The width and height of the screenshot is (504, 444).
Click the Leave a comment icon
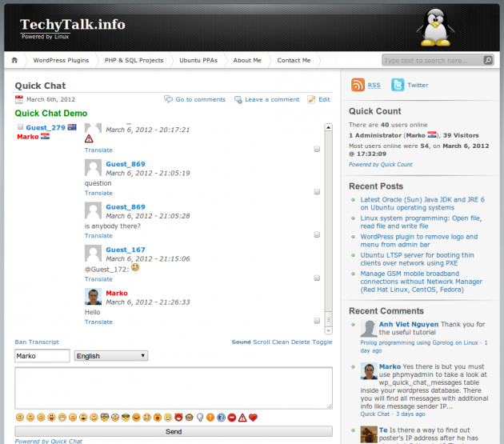(238, 99)
